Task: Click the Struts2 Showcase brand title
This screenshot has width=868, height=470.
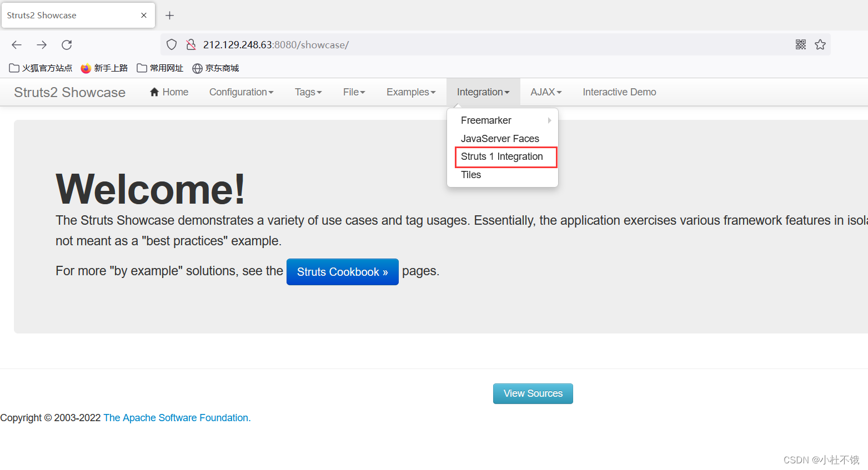Action: click(x=70, y=92)
